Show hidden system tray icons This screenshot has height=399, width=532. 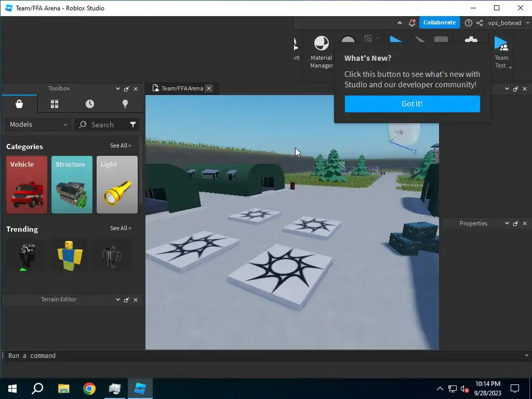(440, 389)
